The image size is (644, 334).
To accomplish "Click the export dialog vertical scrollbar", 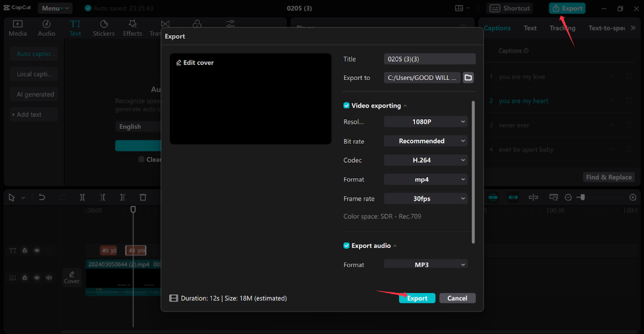I will (473, 172).
